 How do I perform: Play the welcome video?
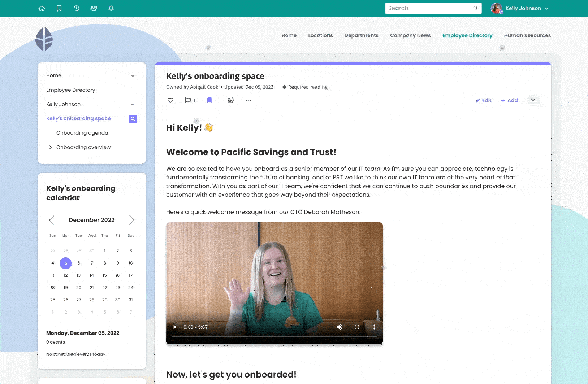[x=175, y=327]
